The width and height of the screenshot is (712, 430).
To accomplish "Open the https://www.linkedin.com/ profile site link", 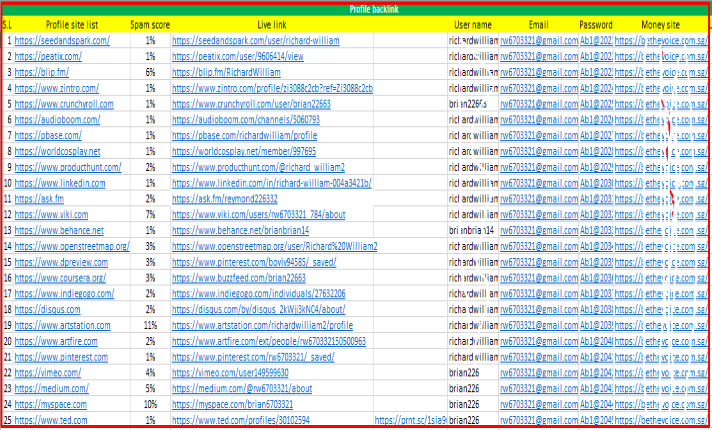I will [60, 184].
